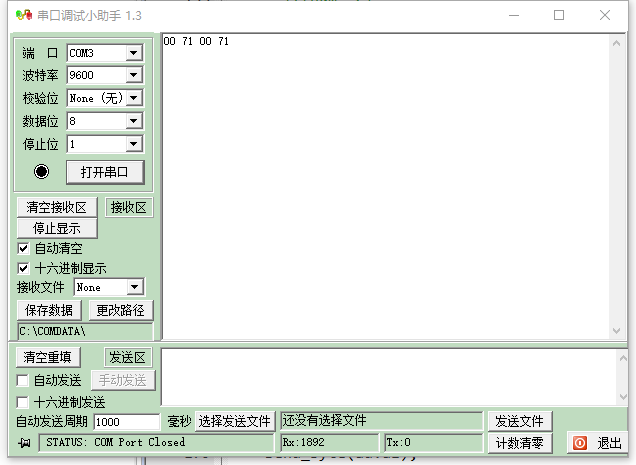Image resolution: width=636 pixels, height=465 pixels.
Task: Expand the 9600 baud rate dropdown
Action: (134, 75)
